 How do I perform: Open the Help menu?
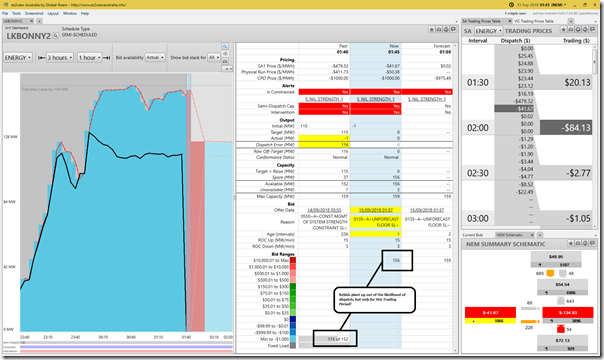pos(85,13)
